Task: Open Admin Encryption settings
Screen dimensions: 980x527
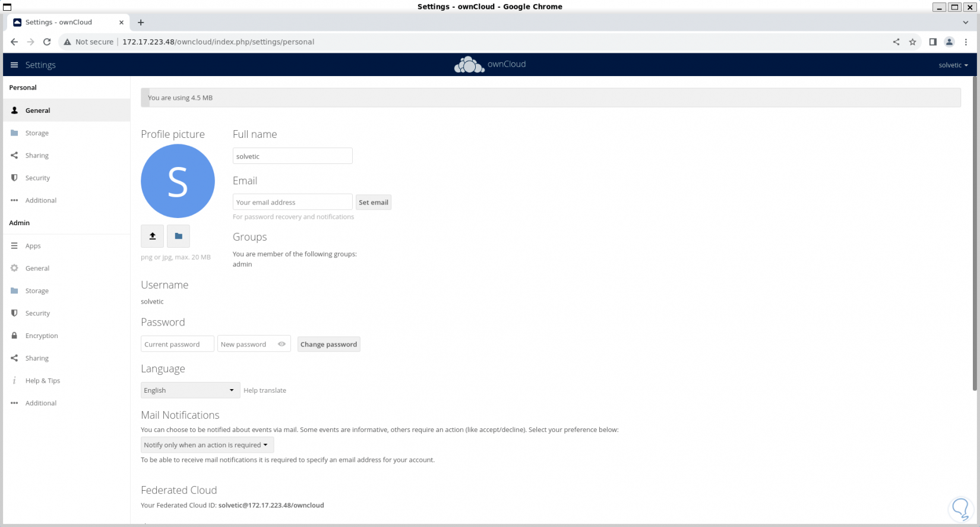Action: tap(67, 336)
